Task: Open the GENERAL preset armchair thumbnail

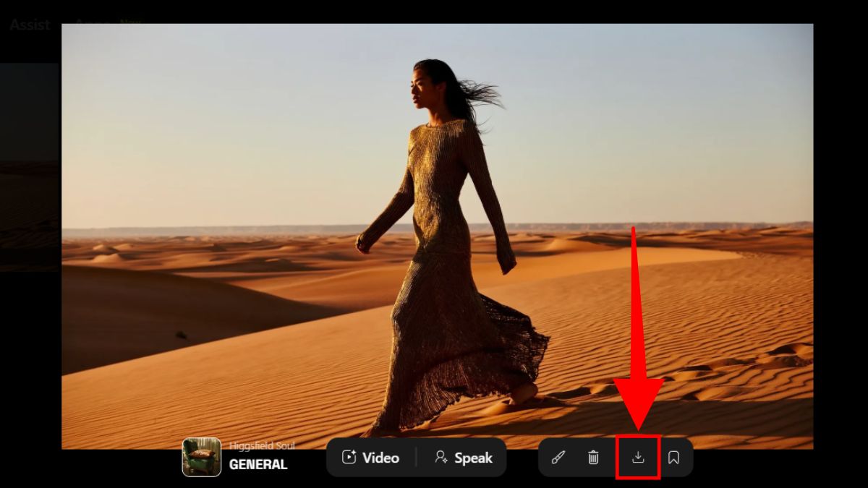Action: tap(202, 457)
